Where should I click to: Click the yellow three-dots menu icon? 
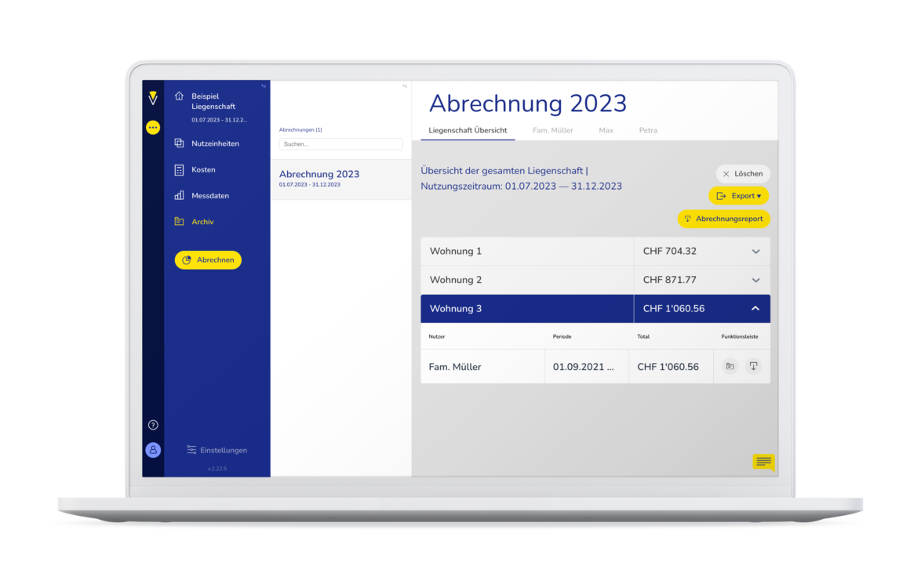click(x=153, y=127)
